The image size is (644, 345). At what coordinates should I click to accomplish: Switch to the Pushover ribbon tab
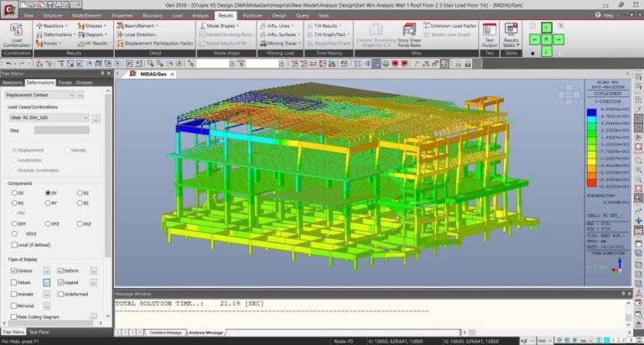click(252, 15)
